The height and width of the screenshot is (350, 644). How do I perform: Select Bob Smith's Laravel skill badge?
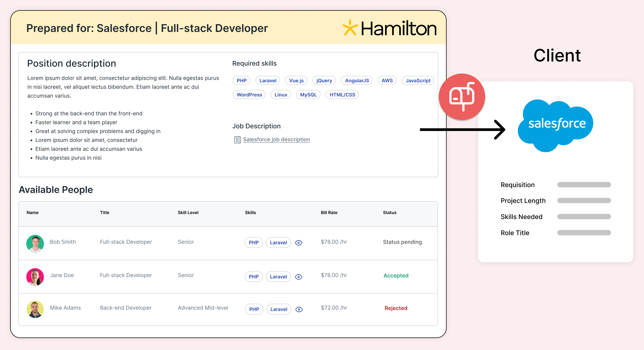278,243
